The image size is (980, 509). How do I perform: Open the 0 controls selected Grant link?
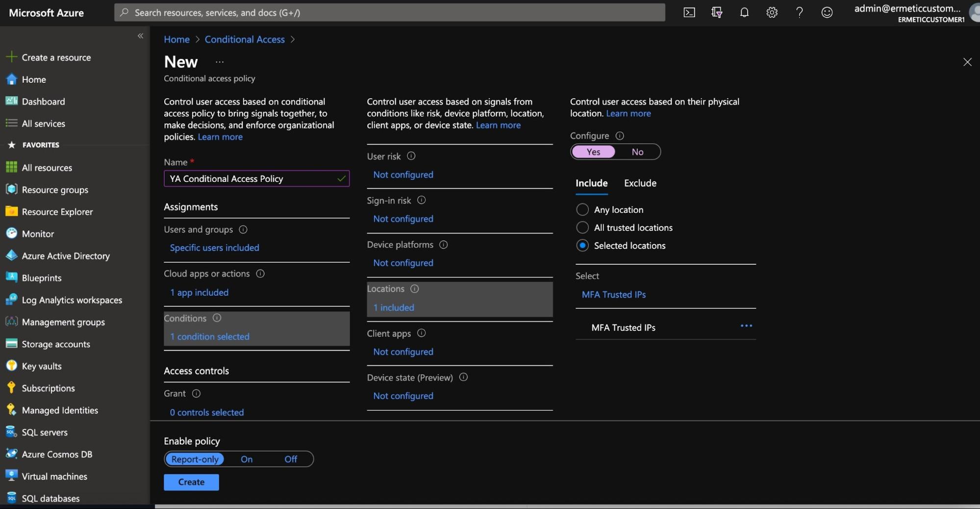click(207, 412)
